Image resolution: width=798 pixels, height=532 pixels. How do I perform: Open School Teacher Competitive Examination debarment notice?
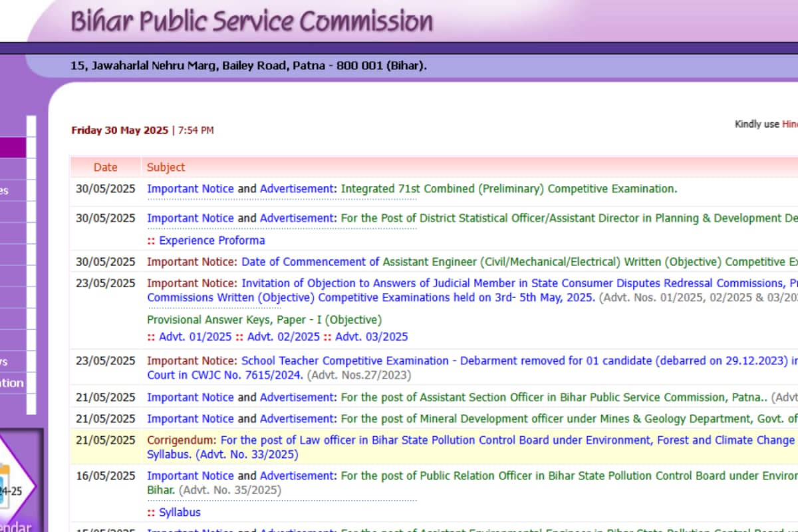pos(472,368)
